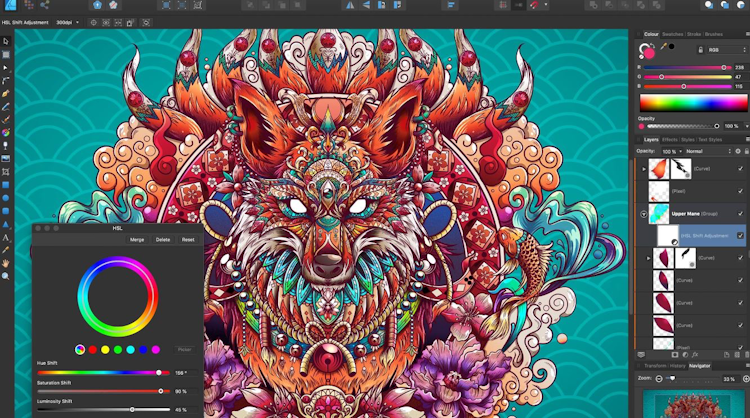750x418 pixels.
Task: Click the Picker button in HSL dialog
Action: (x=185, y=350)
